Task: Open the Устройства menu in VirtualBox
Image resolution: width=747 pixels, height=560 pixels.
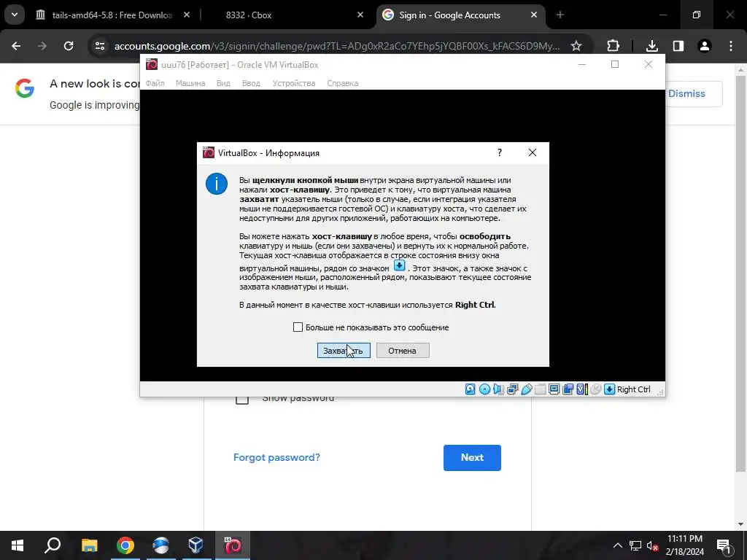Action: point(294,83)
